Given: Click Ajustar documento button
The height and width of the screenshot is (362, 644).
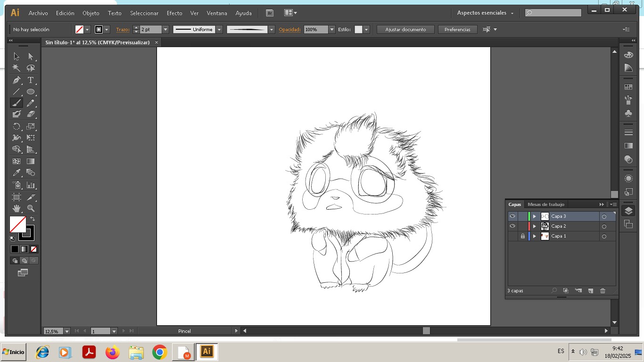Looking at the screenshot, I should pyautogui.click(x=405, y=29).
